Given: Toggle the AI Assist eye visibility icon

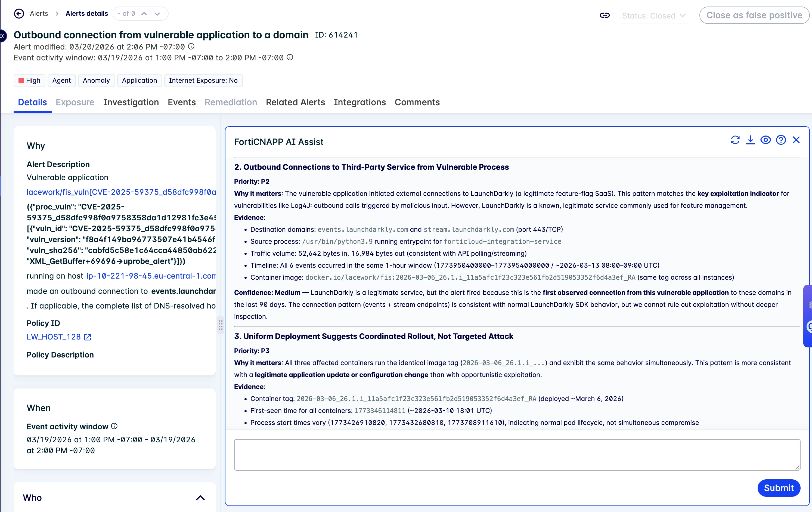Looking at the screenshot, I should [765, 140].
